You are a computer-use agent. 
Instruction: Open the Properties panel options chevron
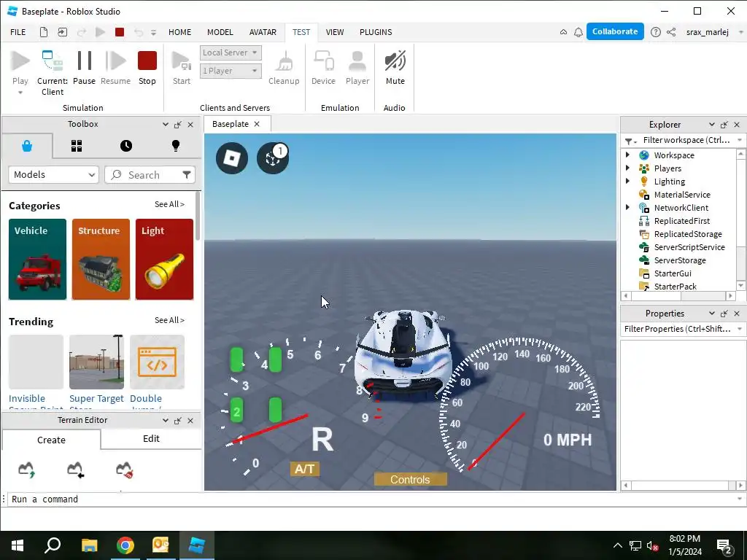[712, 314]
